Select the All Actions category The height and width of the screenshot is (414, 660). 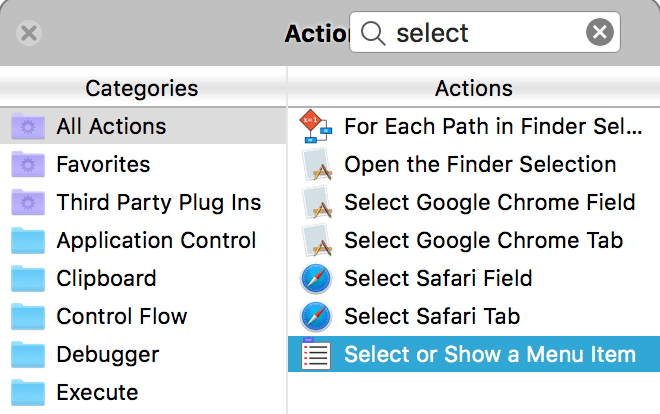(143, 126)
